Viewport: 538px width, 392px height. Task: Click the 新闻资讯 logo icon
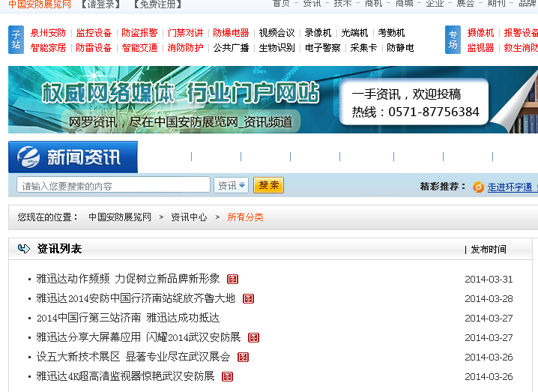click(28, 157)
